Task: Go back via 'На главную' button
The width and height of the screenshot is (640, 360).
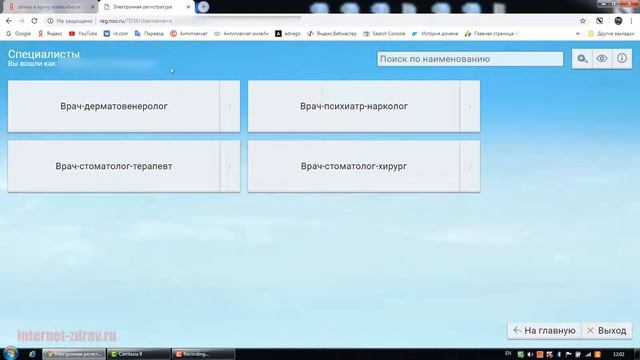Action: pos(545,331)
